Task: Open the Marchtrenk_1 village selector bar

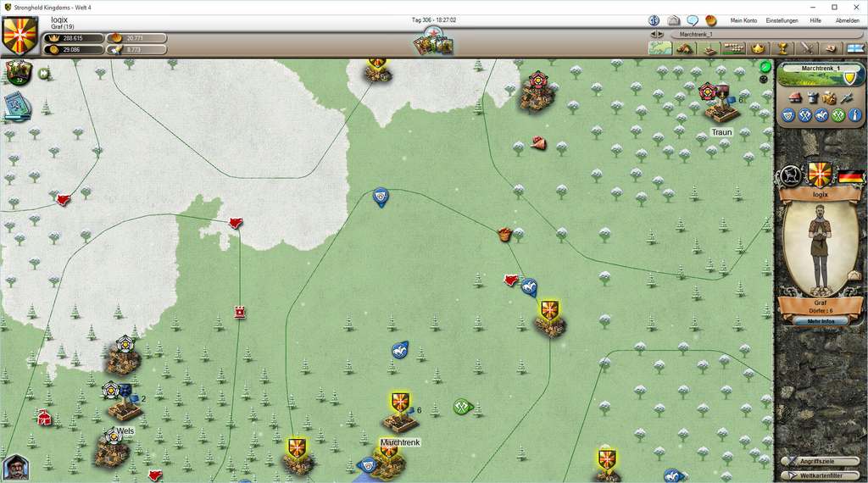Action: 766,34
